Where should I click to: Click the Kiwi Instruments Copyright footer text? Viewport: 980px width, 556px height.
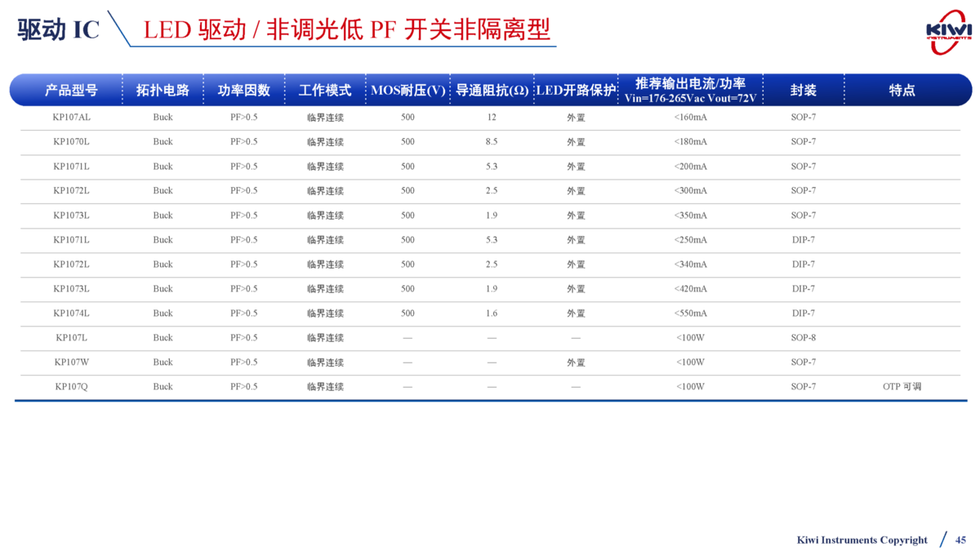[x=862, y=540]
